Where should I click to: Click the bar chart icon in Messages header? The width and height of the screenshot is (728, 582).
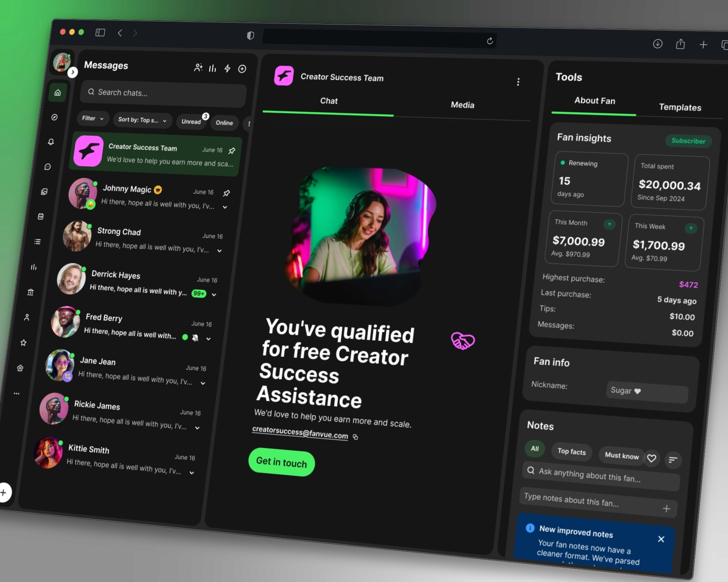[x=213, y=68]
